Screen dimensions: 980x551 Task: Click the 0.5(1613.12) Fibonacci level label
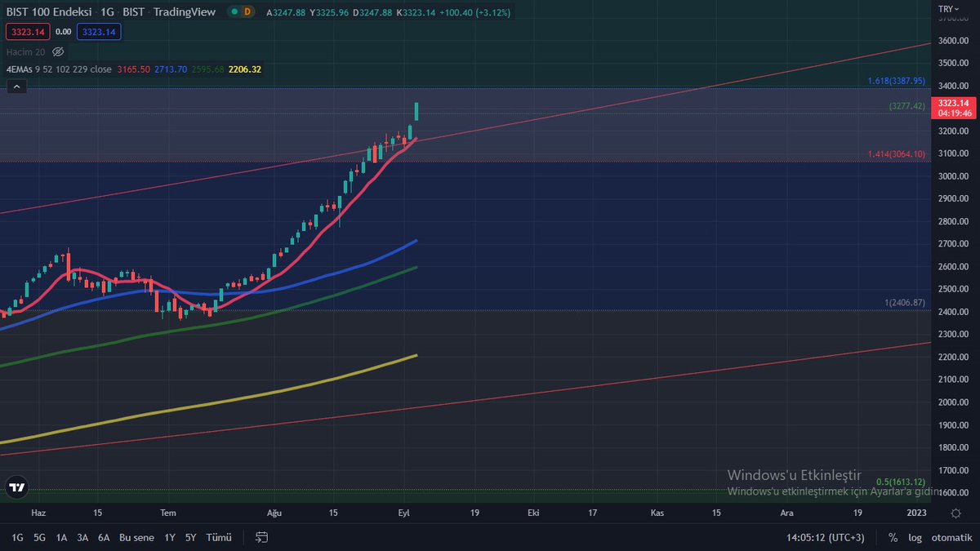[900, 482]
